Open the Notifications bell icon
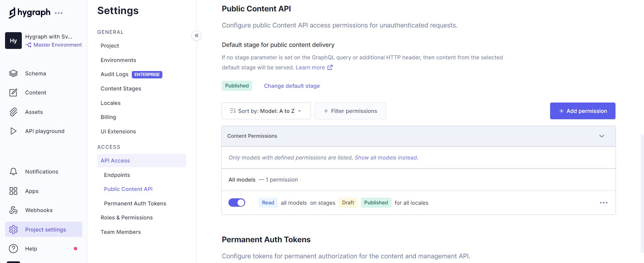 [x=13, y=172]
